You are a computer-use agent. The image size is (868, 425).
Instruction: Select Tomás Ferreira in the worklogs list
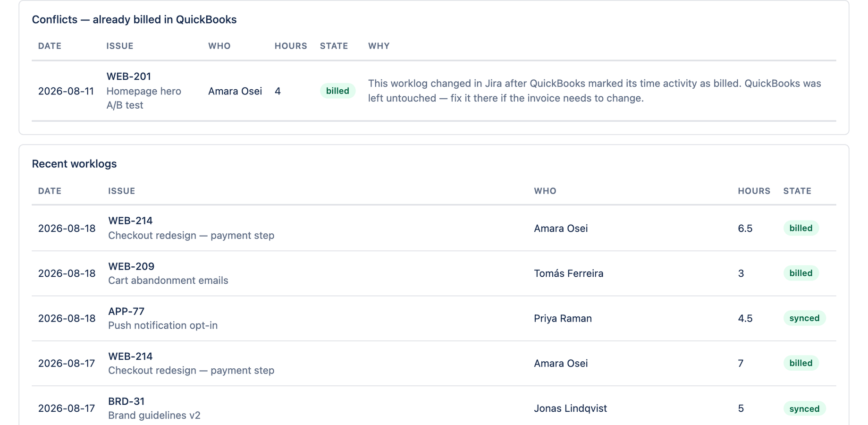pos(568,273)
